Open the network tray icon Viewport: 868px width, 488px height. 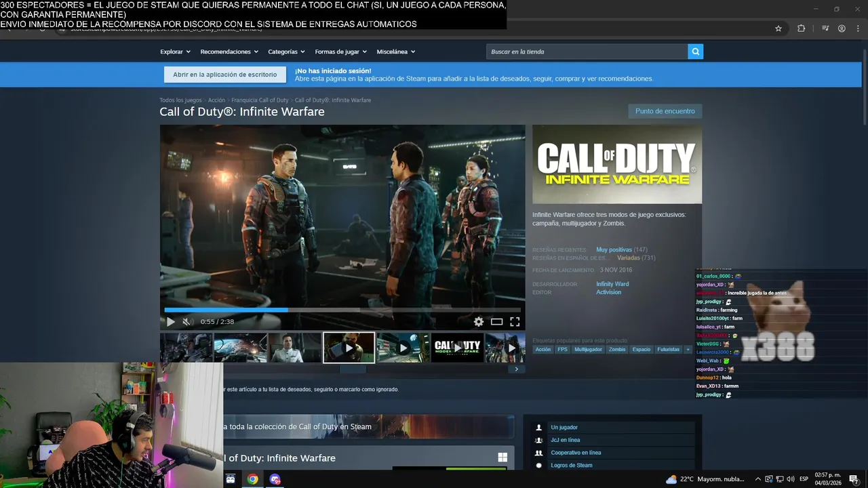[x=780, y=479]
